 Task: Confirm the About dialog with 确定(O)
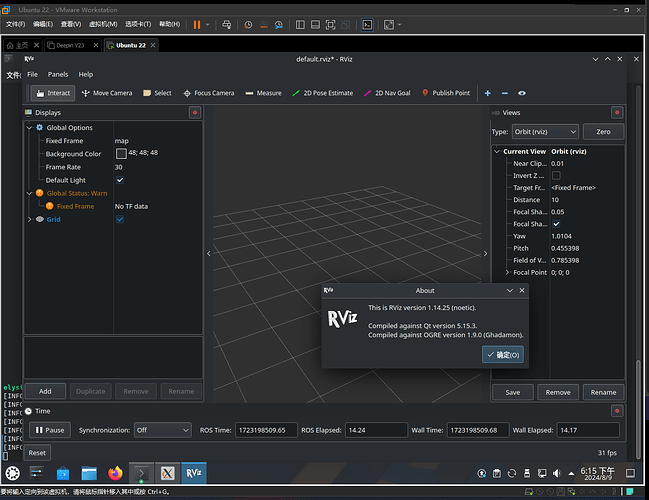[502, 355]
